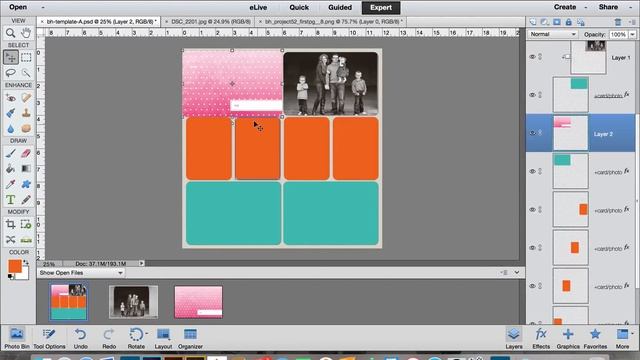Viewport: 640px width, 360px height.
Task: Open the arrow next to Open
Action: point(43,7)
